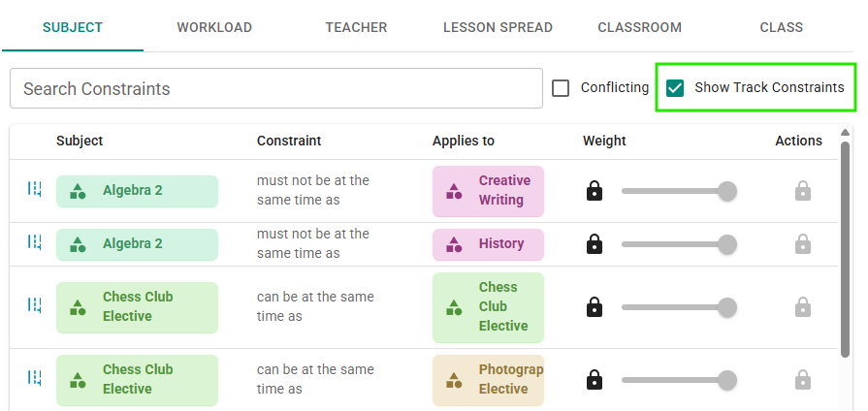Screen dimensions: 868x411
Task: Click drag handle icon for Algebra 2 History row
Action: point(34,242)
